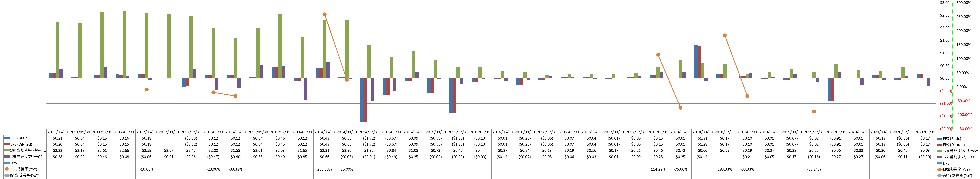Click the green net cash bar for 2012/03/31
Viewport: 980px width, 179px height.
point(124,45)
